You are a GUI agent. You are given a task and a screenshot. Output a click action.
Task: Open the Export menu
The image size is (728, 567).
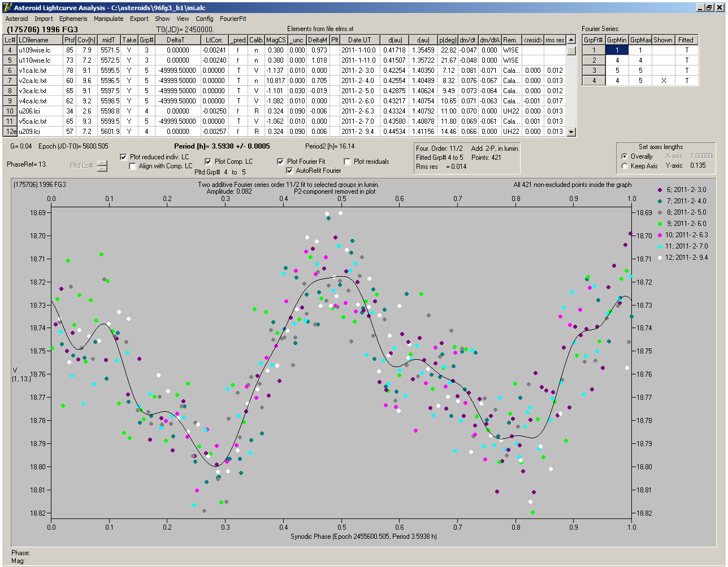tap(139, 19)
